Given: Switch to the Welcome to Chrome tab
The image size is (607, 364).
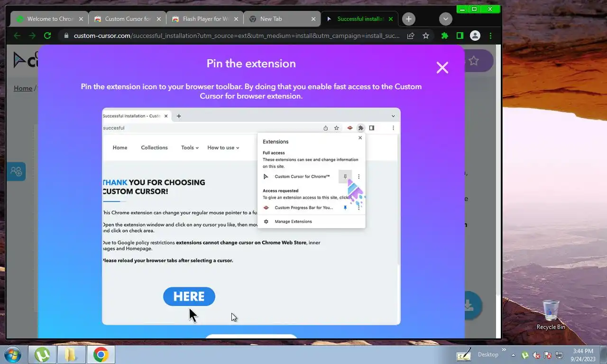Looking at the screenshot, I should point(49,19).
